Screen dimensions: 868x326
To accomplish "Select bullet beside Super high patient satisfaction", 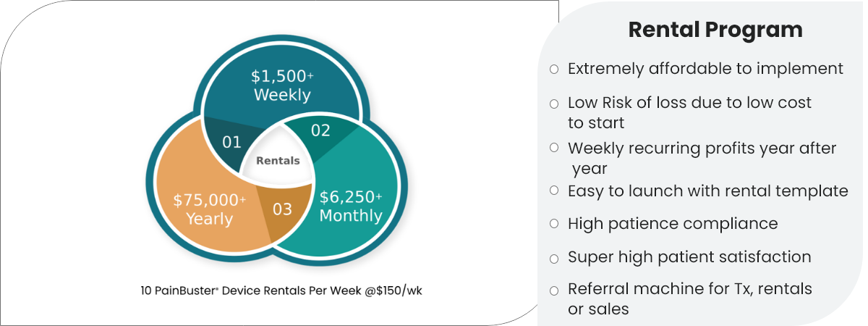I will [x=554, y=259].
